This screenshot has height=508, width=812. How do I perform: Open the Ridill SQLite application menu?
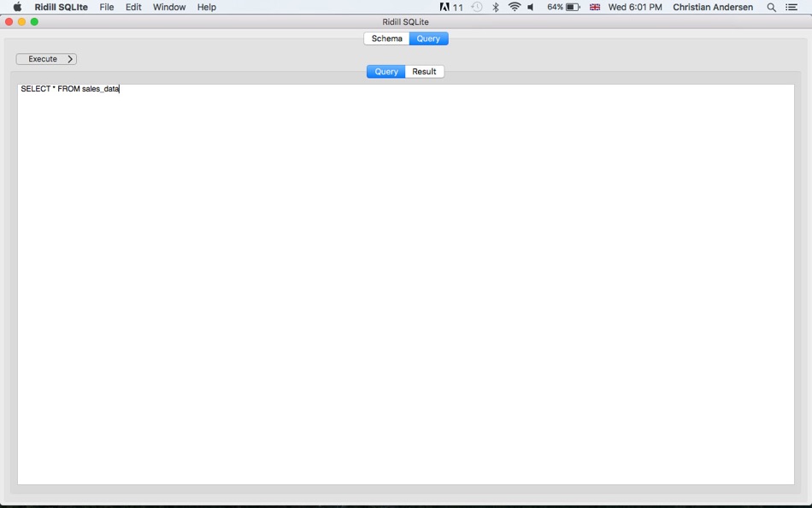(61, 7)
